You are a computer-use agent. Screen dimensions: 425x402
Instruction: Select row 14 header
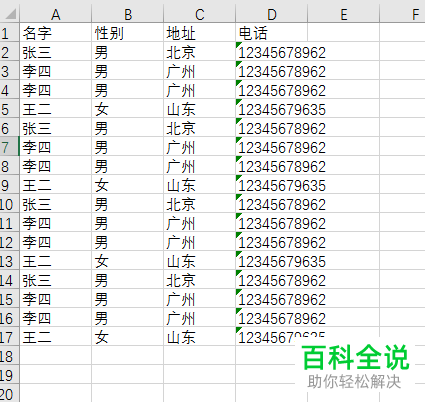9,280
